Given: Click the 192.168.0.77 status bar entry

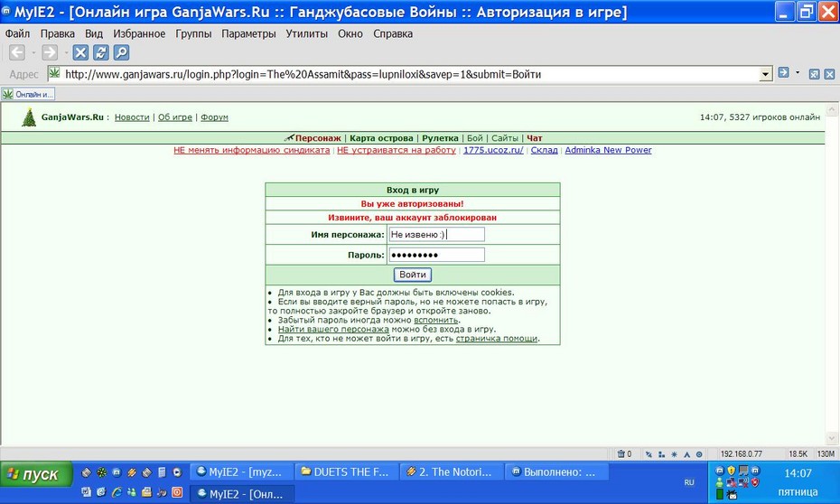Looking at the screenshot, I should [741, 453].
